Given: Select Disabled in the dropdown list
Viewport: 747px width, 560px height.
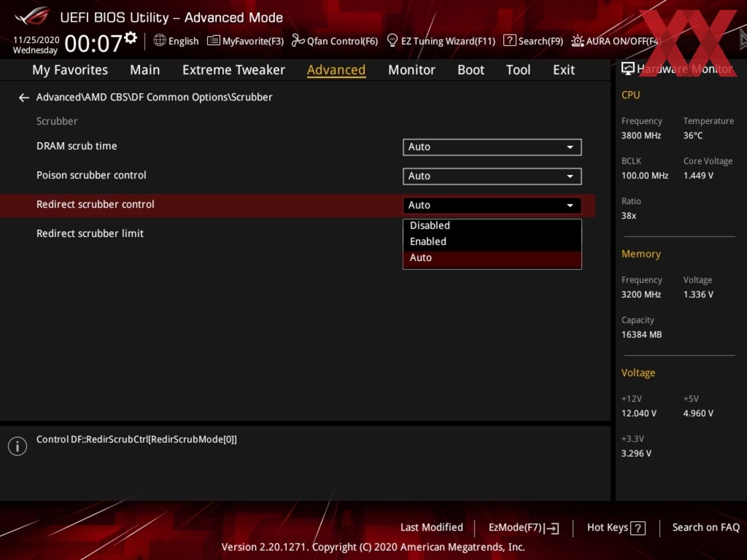Looking at the screenshot, I should (492, 226).
